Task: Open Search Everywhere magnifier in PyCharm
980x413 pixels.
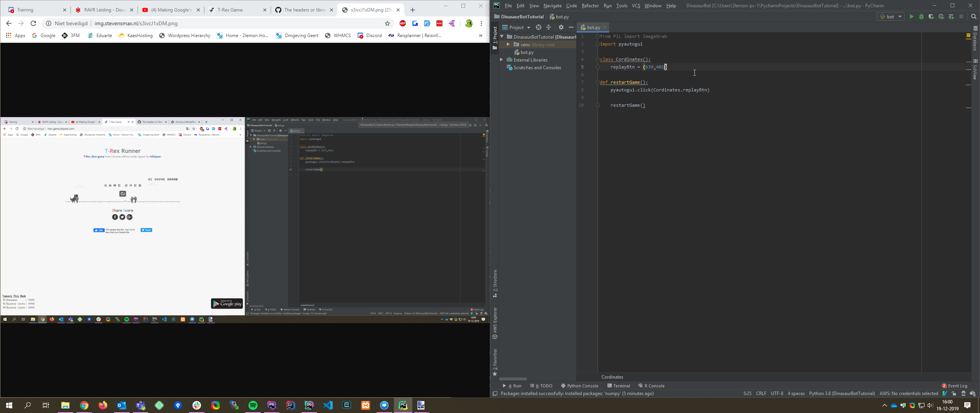Action: [974, 17]
